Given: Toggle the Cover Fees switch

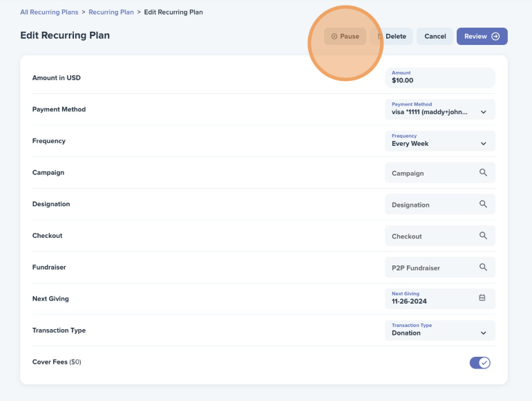Looking at the screenshot, I should coord(479,363).
